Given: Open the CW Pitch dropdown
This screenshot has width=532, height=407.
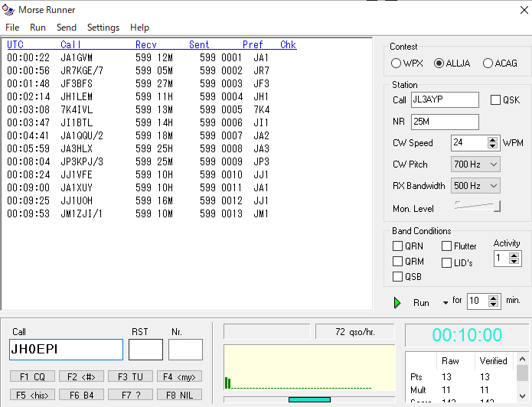Looking at the screenshot, I should point(475,164).
